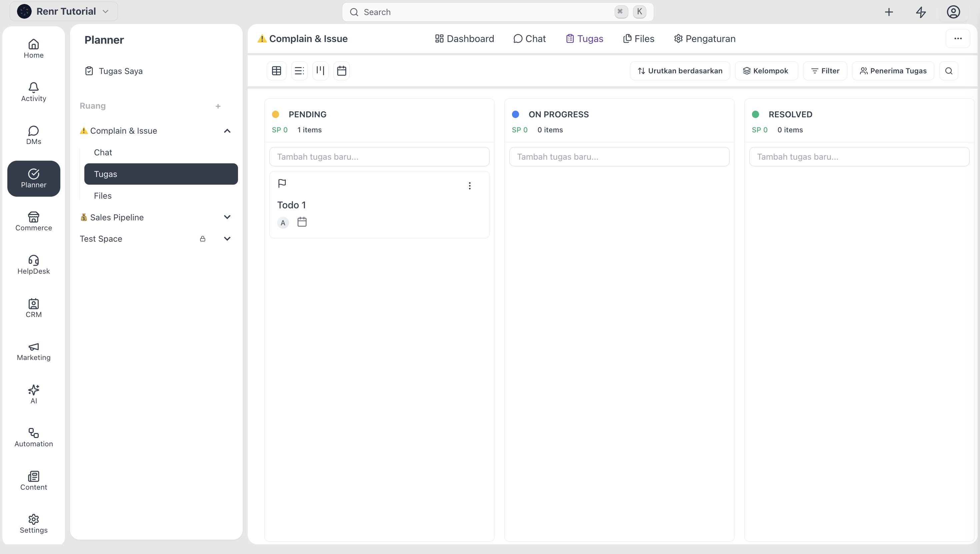Click the task search magnifier icon
The height and width of the screenshot is (554, 980).
click(949, 71)
